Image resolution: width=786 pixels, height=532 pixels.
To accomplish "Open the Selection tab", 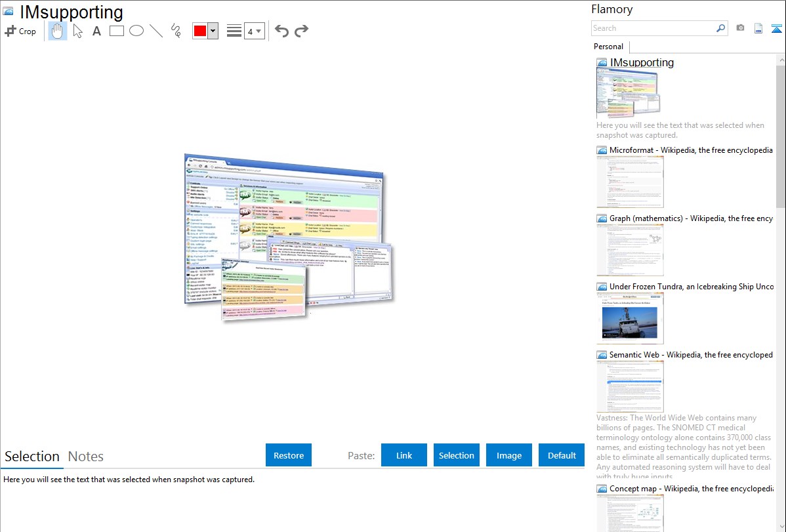I will pyautogui.click(x=32, y=457).
